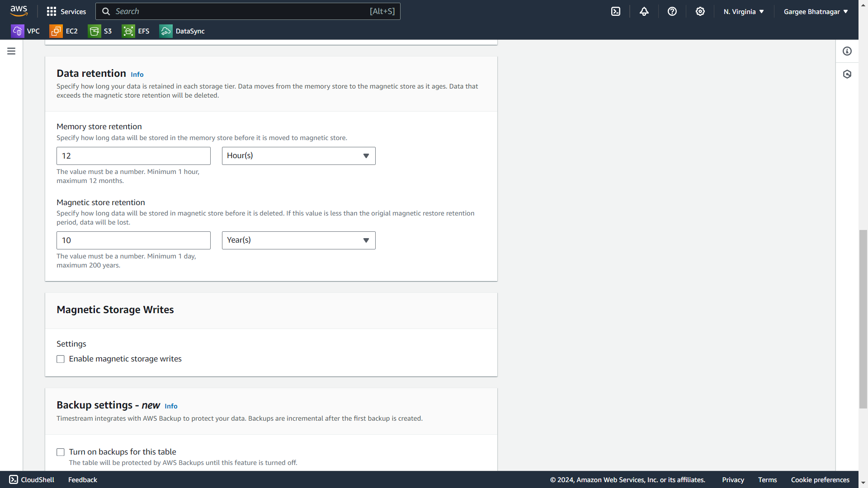Screen dimensions: 868x488
Task: Turn on backups for this table
Action: tap(61, 452)
